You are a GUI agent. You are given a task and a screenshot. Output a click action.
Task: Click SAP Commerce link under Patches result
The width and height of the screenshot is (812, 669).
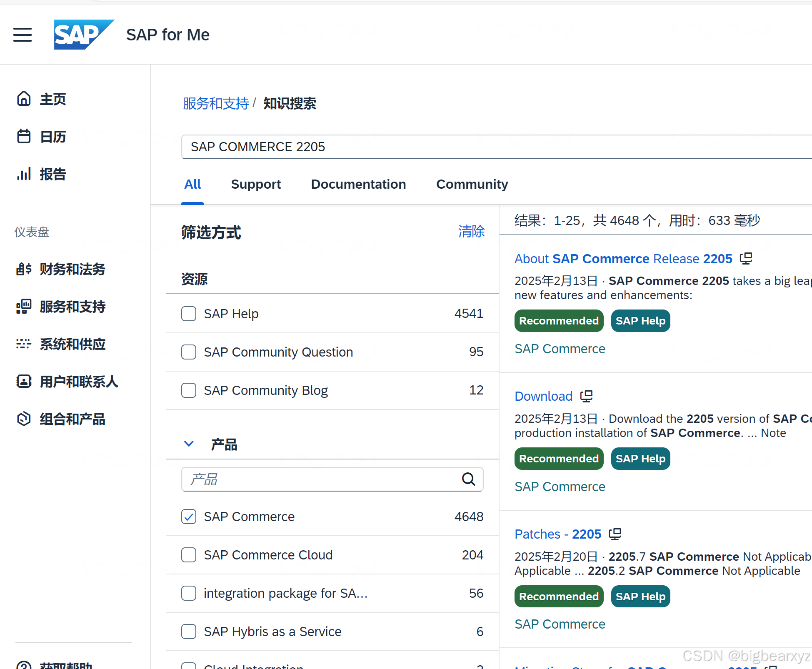[560, 624]
